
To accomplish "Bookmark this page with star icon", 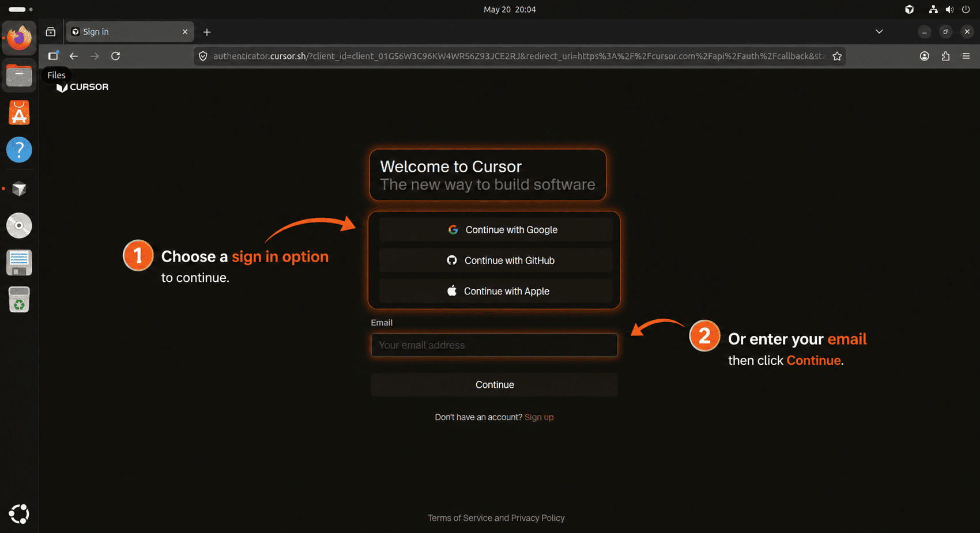I will tap(837, 56).
